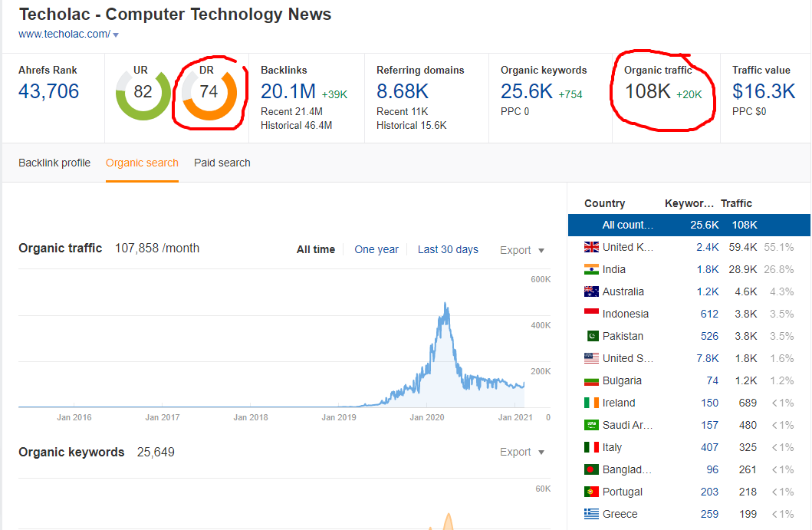Click the Australia flag icon

(x=591, y=291)
